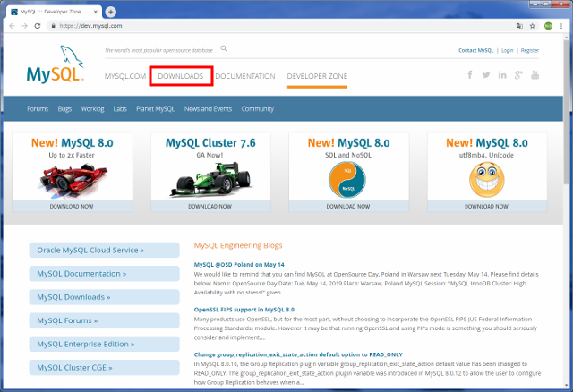This screenshot has width=573, height=392.
Task: Click the search magnifier icon
Action: (x=224, y=49)
